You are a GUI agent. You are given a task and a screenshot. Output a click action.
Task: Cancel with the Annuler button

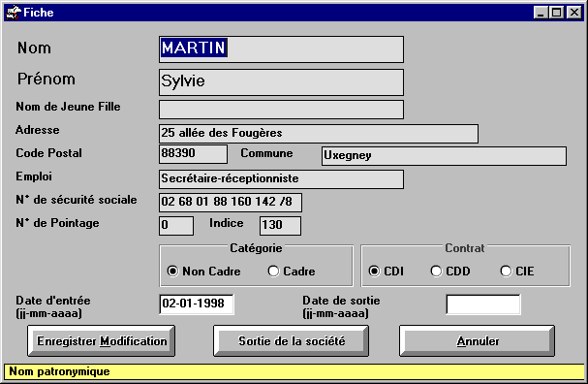[477, 340]
